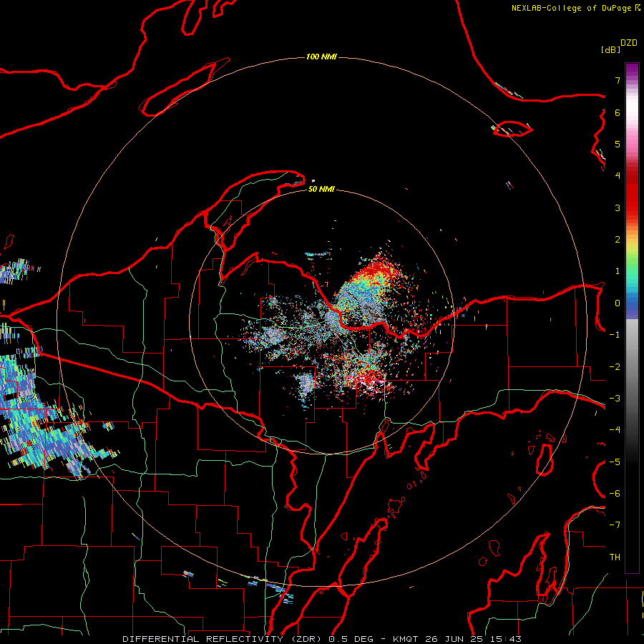Click the 6 value on the color scale
644x644 pixels.
coord(618,113)
